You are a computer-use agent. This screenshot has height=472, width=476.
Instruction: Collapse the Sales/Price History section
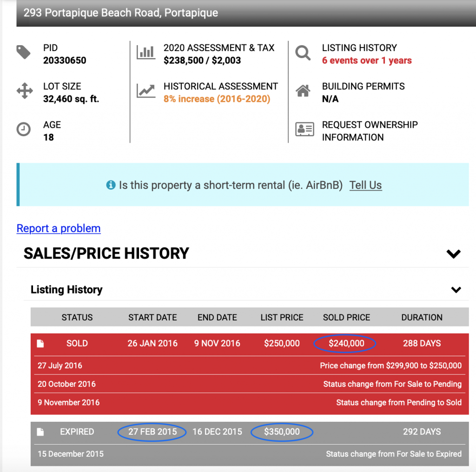453,254
